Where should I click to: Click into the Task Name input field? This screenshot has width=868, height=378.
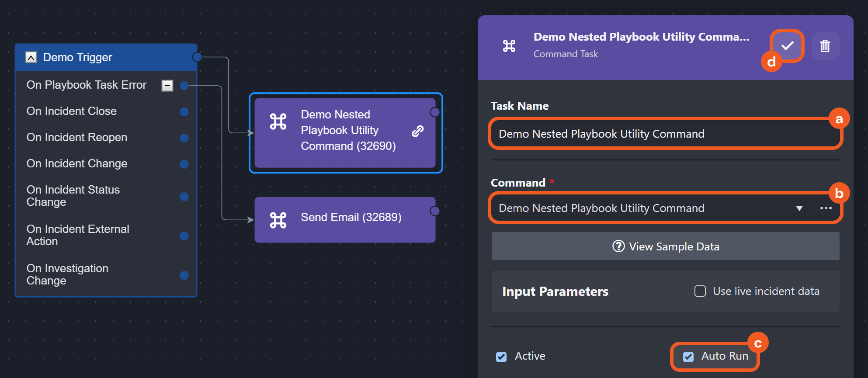click(664, 134)
